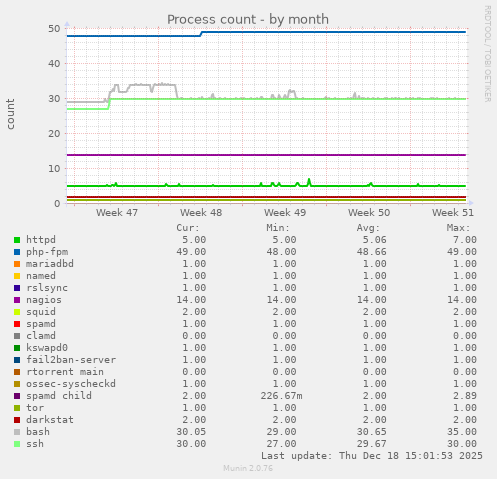This screenshot has height=479, width=497.
Task: Click the 'rtorrent main' legend label
Action: (65, 372)
